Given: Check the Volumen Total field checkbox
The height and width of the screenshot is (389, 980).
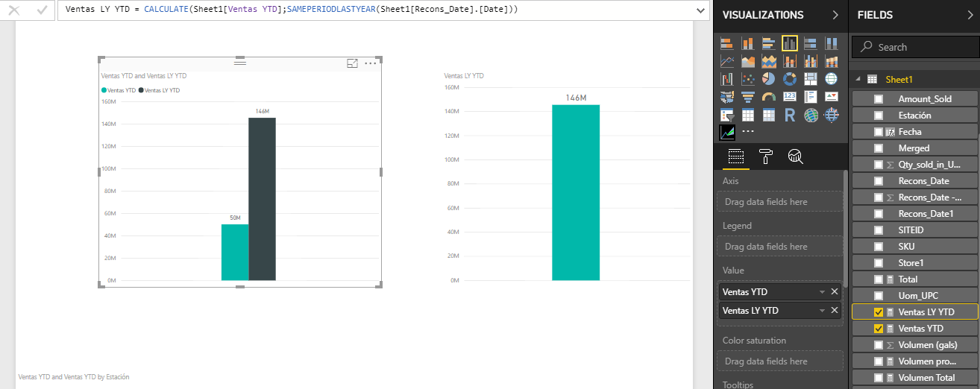Looking at the screenshot, I should 878,378.
